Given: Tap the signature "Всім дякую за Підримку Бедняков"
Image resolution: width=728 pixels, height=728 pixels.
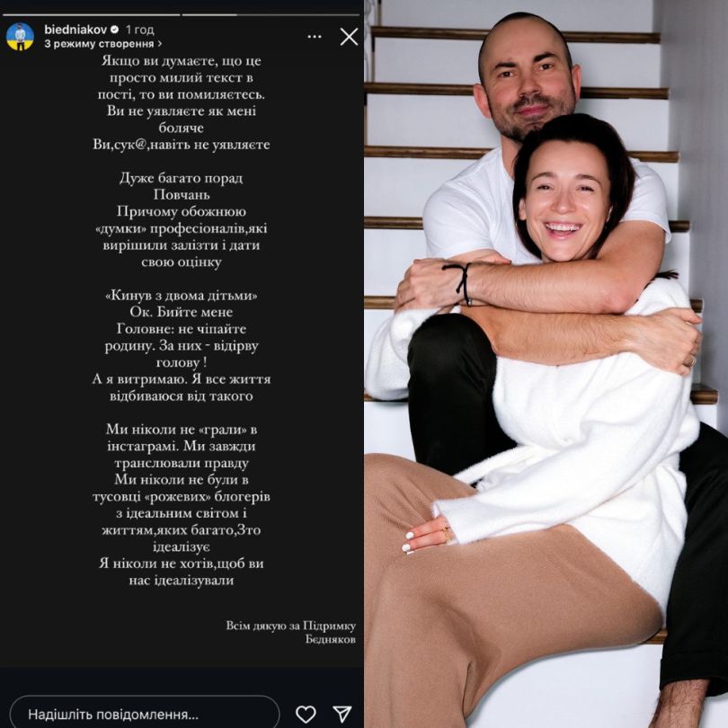Looking at the screenshot, I should tap(291, 633).
